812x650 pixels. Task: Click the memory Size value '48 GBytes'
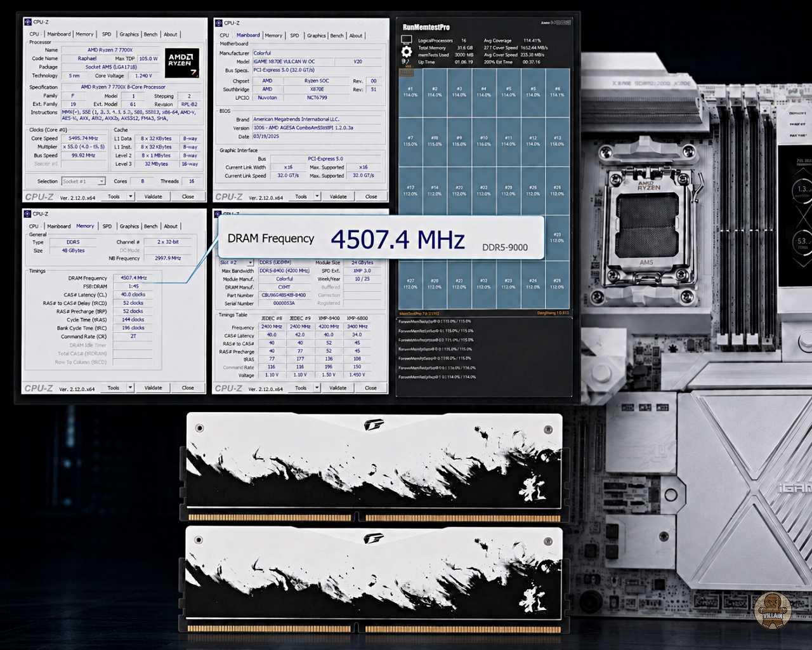pyautogui.click(x=73, y=251)
